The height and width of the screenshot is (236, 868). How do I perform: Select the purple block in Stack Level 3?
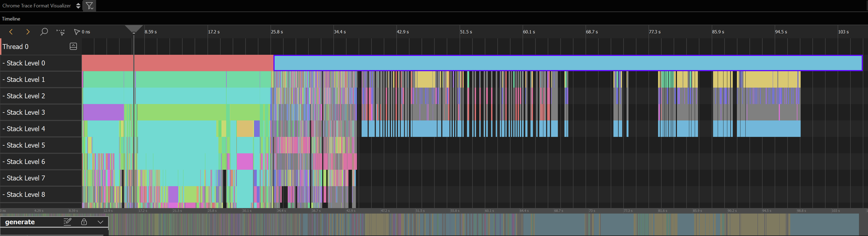pos(103,112)
